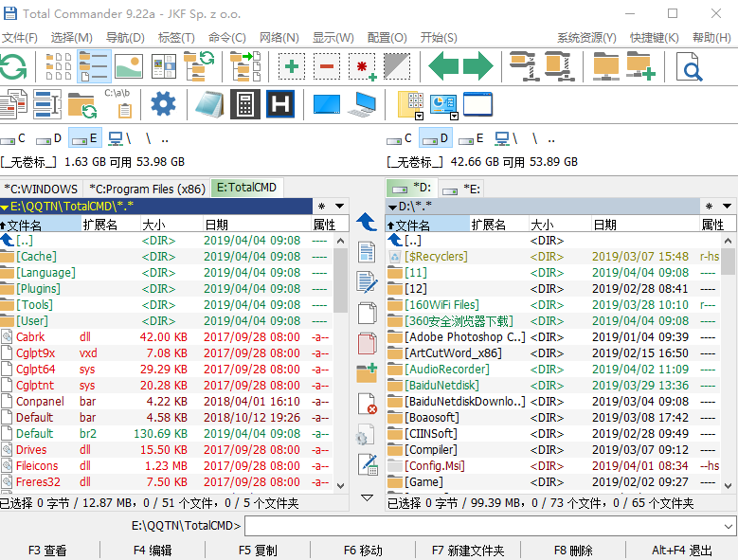Viewport: 738px width, 560px height.
Task: Open network neighborhood in left drive bar
Action: point(119,138)
